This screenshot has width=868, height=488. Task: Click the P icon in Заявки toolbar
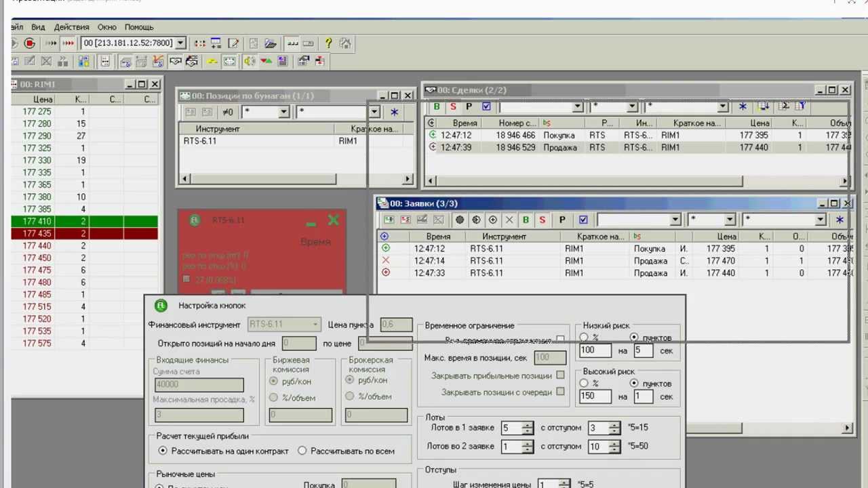click(x=562, y=220)
